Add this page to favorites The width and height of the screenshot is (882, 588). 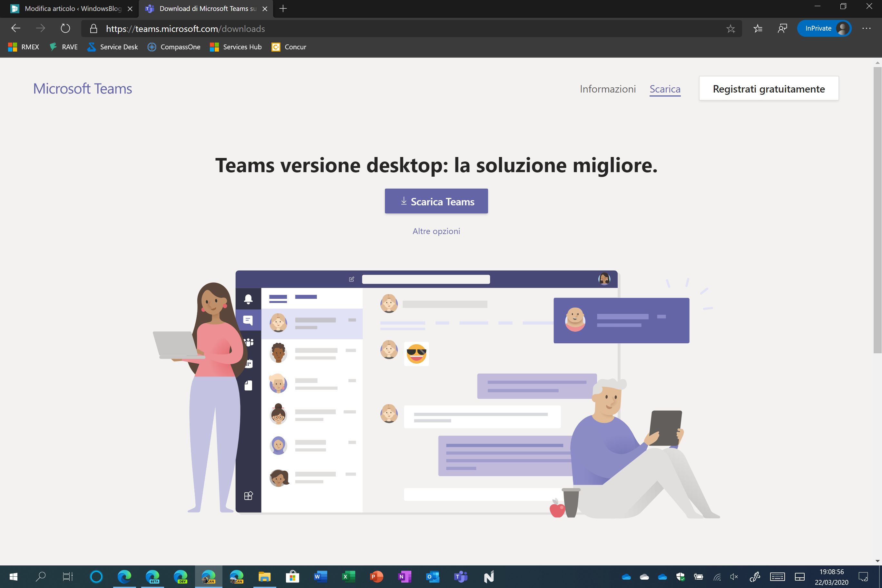[x=730, y=29]
